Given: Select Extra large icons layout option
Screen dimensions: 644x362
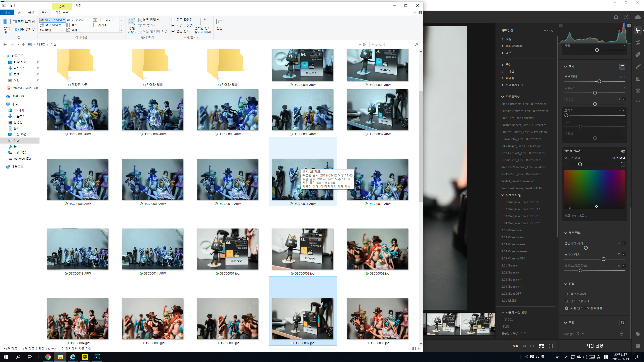Looking at the screenshot, I should click(52, 20).
